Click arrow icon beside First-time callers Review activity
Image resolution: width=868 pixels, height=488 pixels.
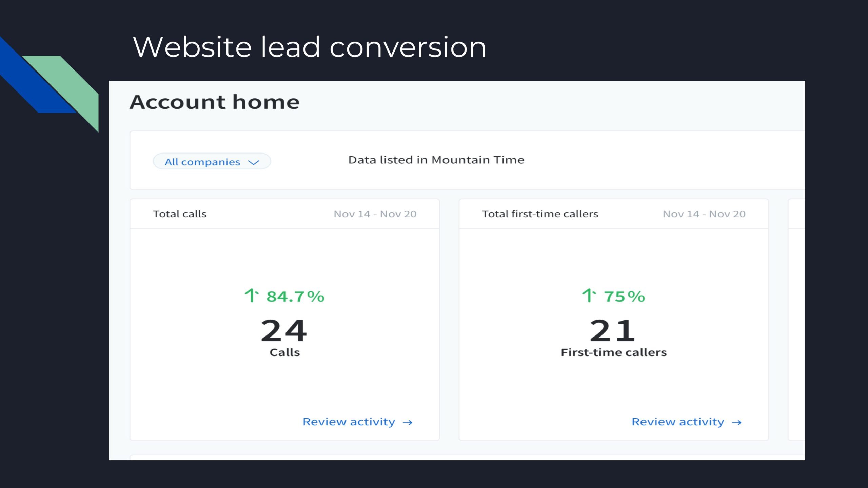(x=736, y=423)
